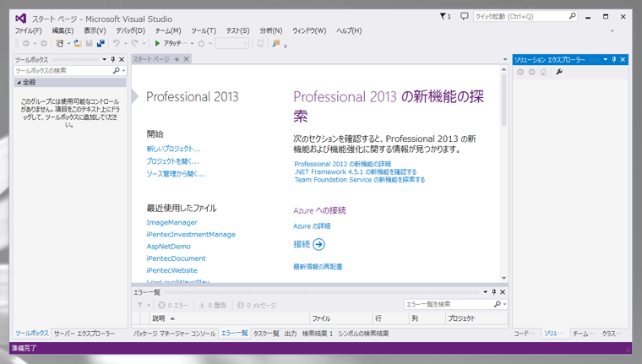Open the New Project dropdown arrow

coord(68,43)
